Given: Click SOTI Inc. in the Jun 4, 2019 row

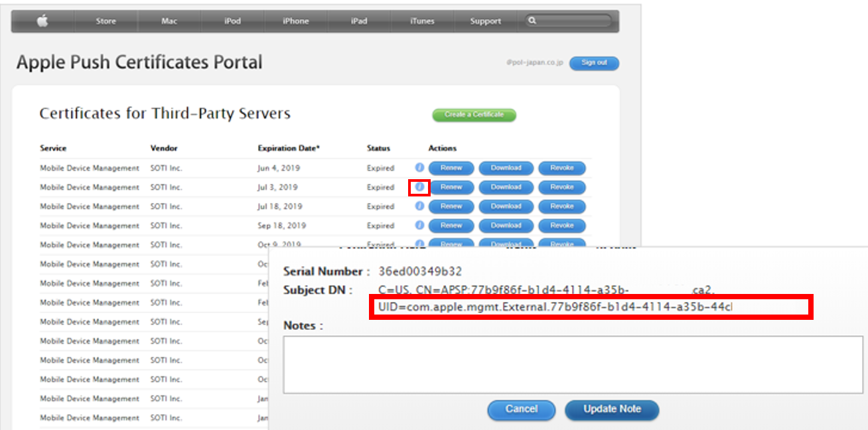Looking at the screenshot, I should click(x=166, y=168).
